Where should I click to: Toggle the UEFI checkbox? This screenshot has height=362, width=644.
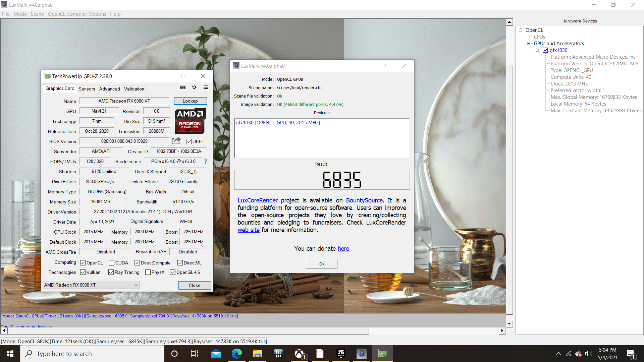click(189, 141)
